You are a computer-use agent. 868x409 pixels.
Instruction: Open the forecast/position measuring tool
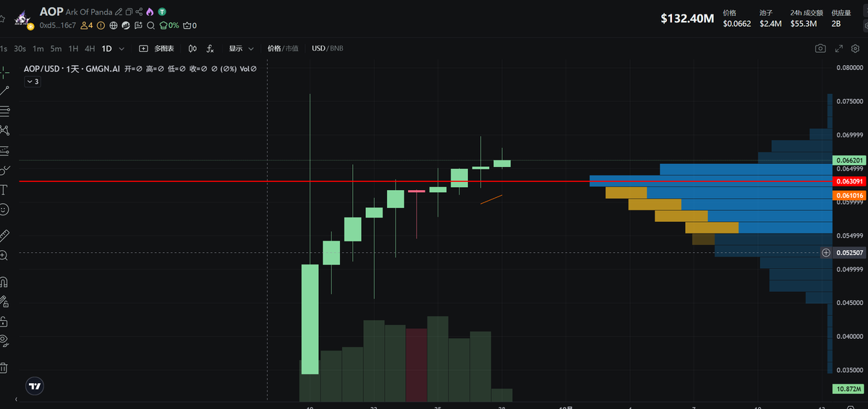click(4, 150)
